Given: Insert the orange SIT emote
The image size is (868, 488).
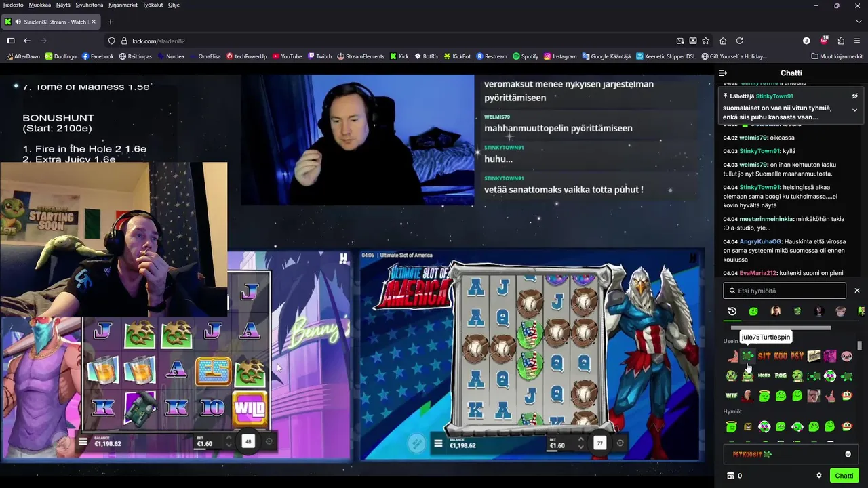Looking at the screenshot, I should (x=764, y=356).
